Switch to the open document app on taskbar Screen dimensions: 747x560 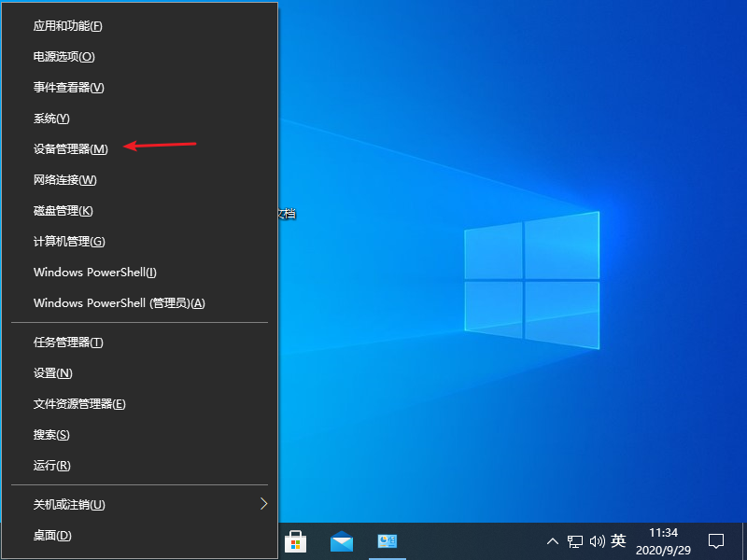click(387, 541)
